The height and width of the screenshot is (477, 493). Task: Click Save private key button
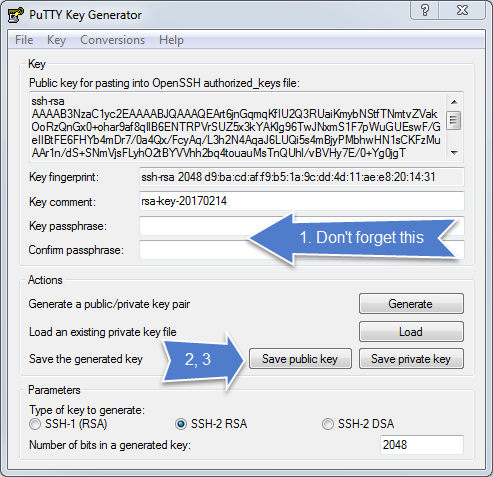pyautogui.click(x=411, y=359)
